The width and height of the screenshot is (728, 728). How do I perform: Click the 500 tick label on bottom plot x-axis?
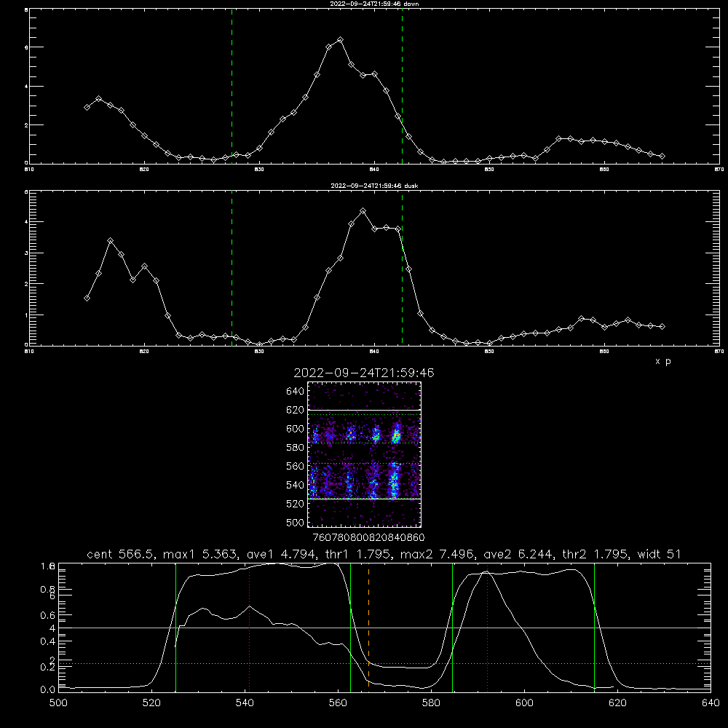pos(58,703)
